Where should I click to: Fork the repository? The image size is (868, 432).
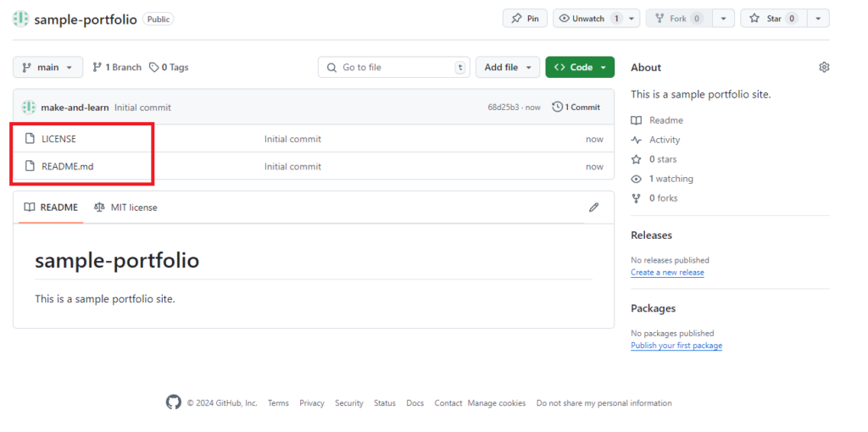679,19
